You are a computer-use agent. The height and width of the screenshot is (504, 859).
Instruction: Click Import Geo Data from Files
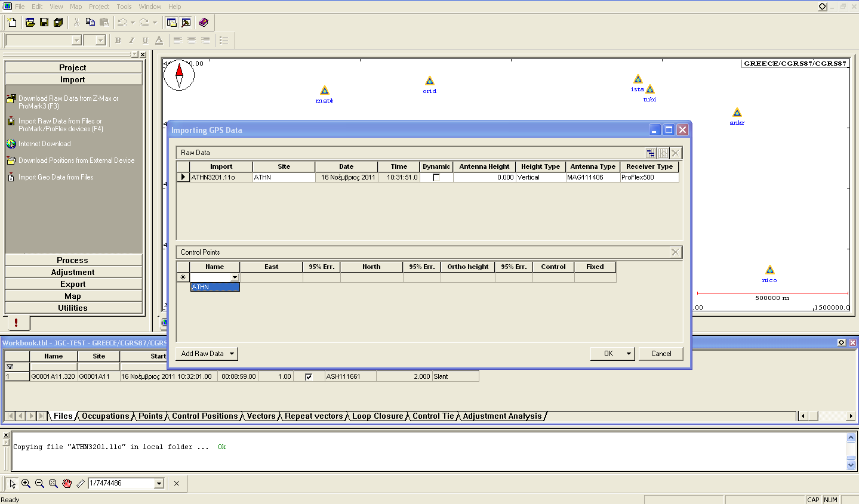[56, 177]
